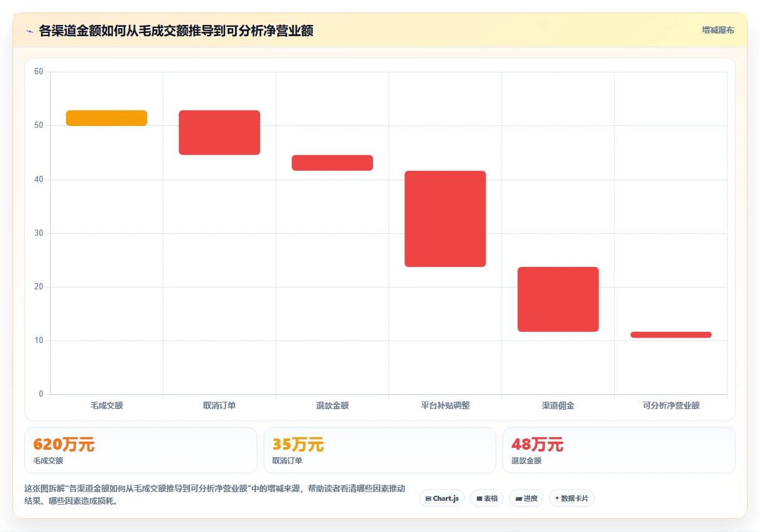
Task: Click the y-axis value 30
Action: [39, 233]
